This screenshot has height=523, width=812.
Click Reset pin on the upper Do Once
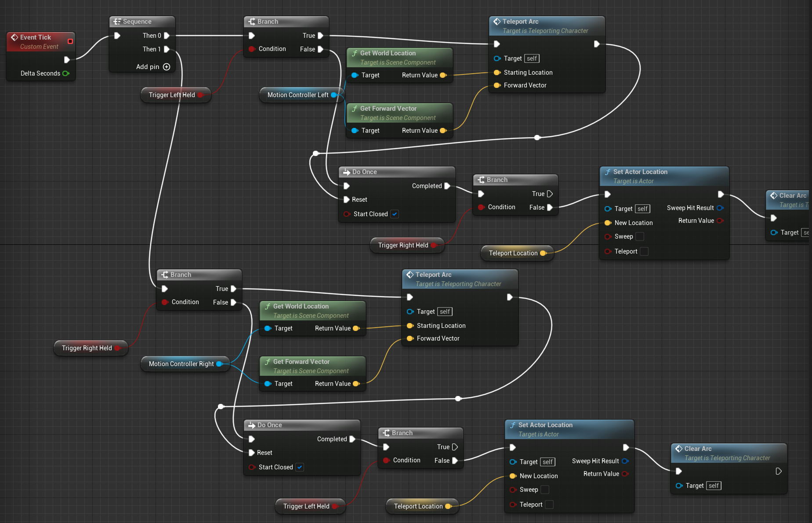[x=347, y=200]
